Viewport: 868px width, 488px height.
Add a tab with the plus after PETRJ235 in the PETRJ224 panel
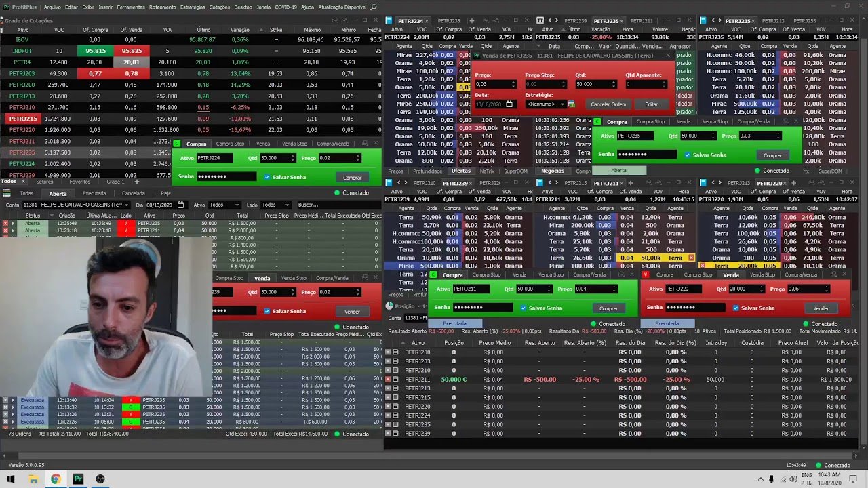(x=471, y=21)
